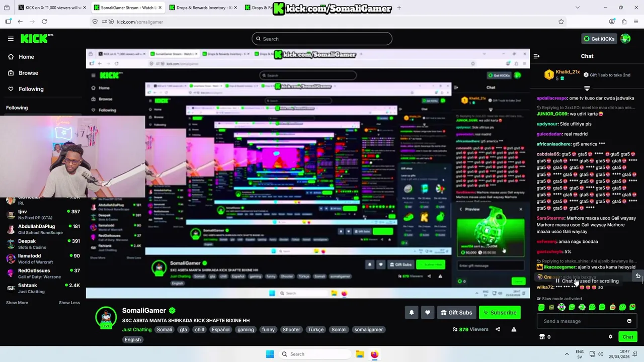
Task: Click the Gift Subs button
Action: pyautogui.click(x=456, y=313)
